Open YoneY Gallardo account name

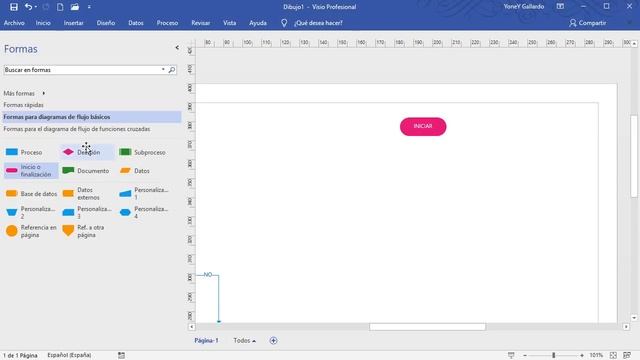(524, 7)
